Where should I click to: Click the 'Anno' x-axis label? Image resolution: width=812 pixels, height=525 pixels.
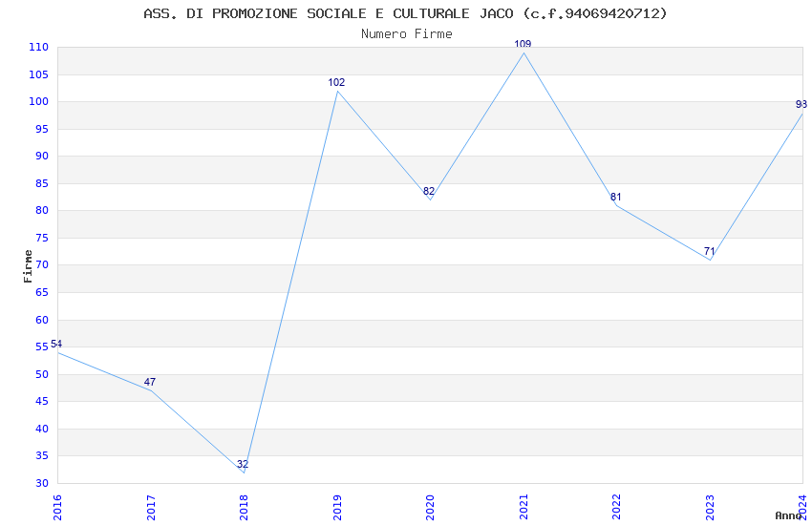[x=788, y=515]
